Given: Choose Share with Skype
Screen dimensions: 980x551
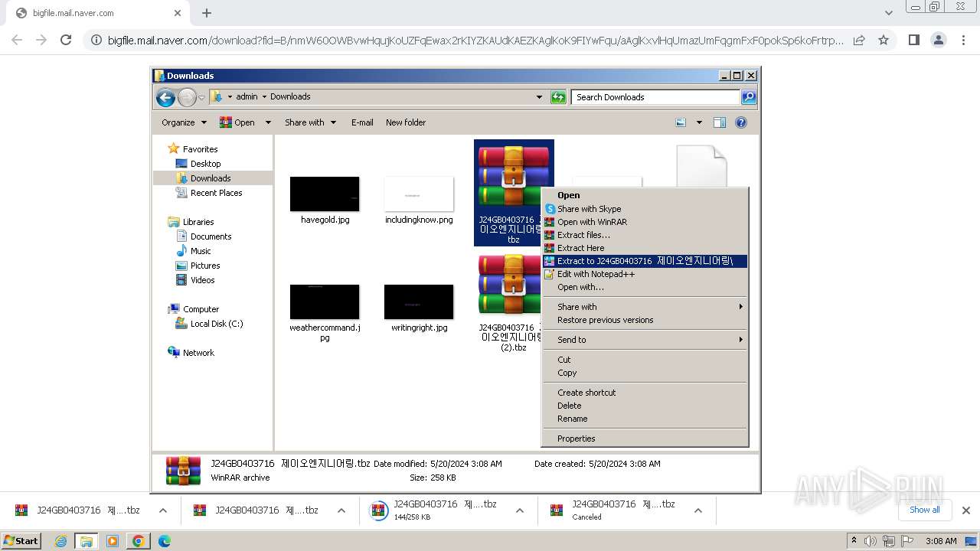Looking at the screenshot, I should [x=645, y=209].
